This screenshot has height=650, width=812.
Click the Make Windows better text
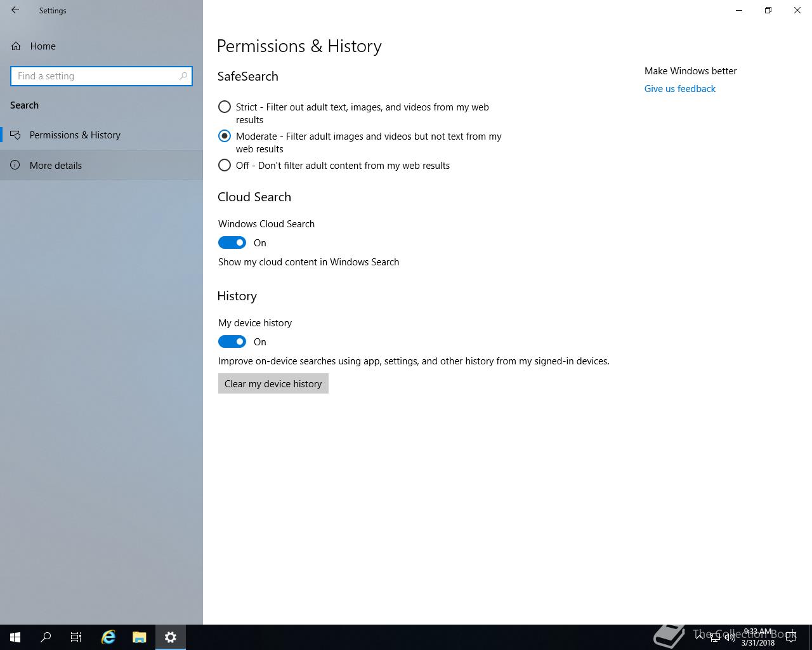pos(691,71)
